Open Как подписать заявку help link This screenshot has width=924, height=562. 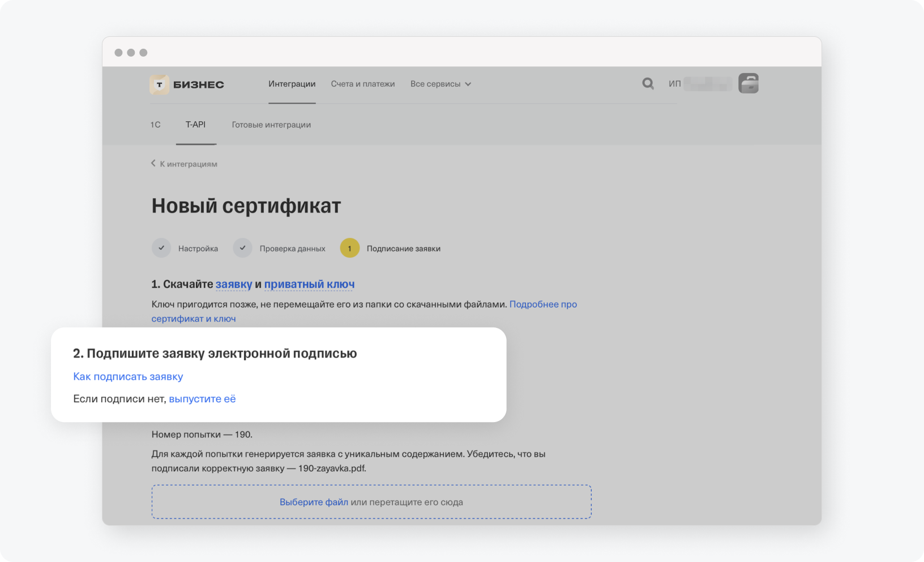point(128,377)
